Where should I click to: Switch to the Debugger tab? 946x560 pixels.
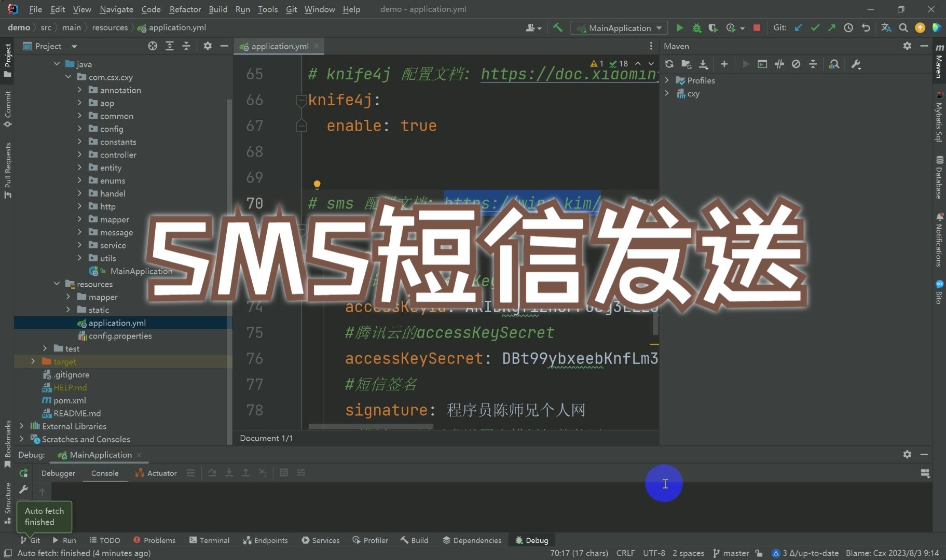pos(58,473)
